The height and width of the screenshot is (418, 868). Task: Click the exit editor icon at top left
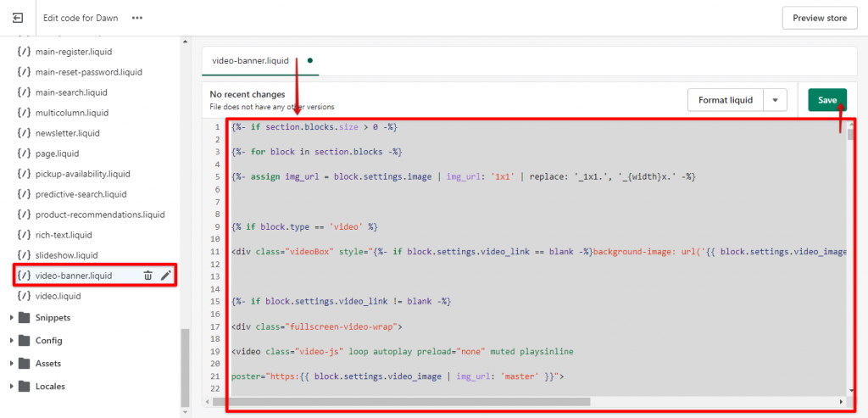coord(18,18)
